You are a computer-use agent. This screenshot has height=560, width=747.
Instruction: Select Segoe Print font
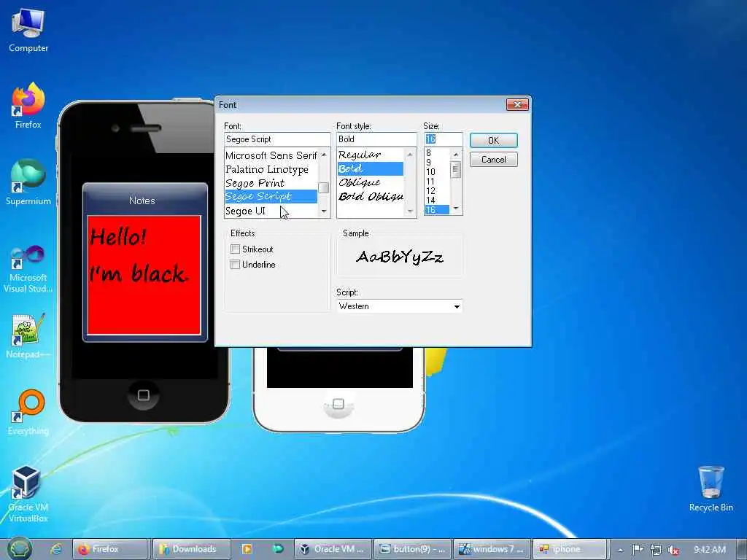pos(271,183)
